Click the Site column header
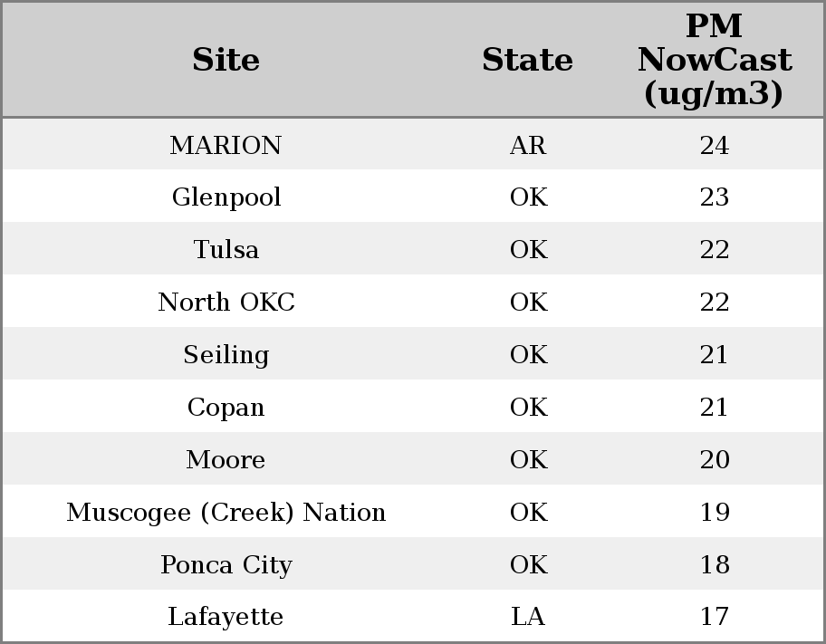The height and width of the screenshot is (644, 826). click(226, 61)
